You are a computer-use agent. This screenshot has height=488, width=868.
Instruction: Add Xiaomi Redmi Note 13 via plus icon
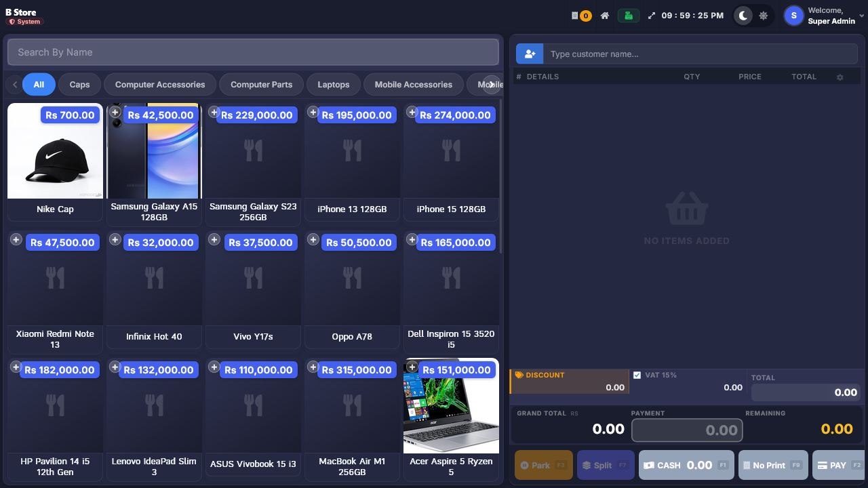tap(16, 239)
